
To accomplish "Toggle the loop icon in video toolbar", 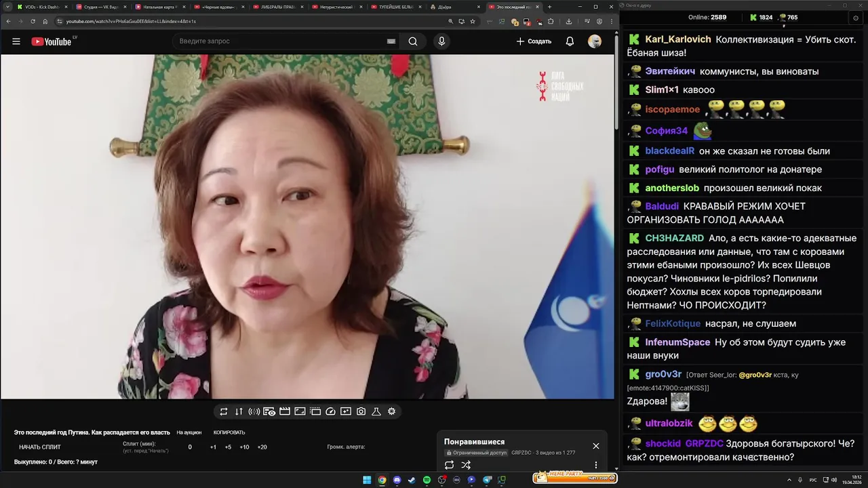I will 224,411.
